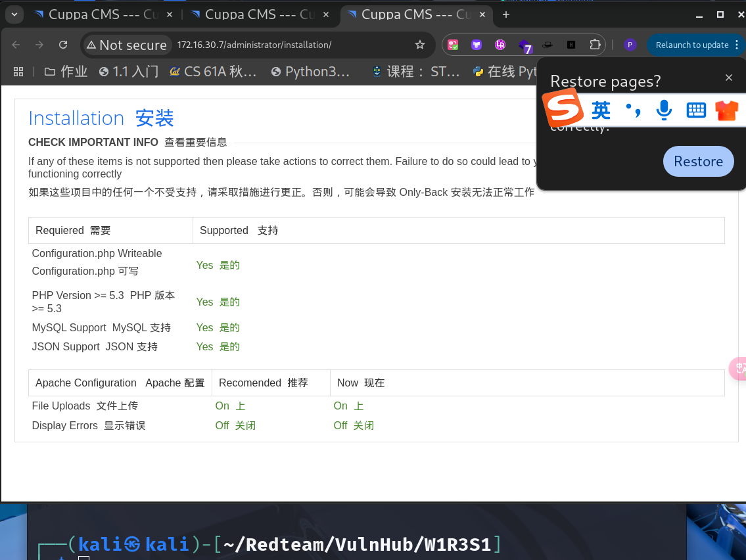Reload the installation page

point(63,45)
